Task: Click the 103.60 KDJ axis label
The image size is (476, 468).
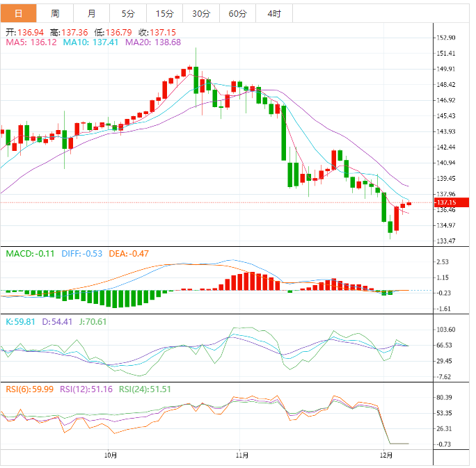Action: click(446, 330)
